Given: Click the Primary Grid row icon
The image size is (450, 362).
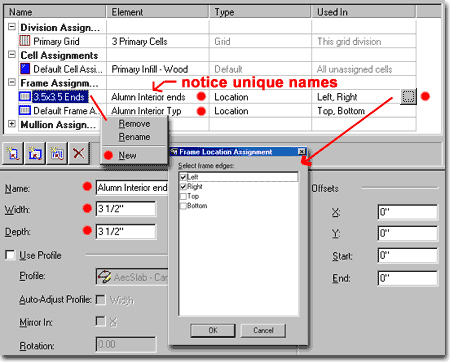Looking at the screenshot, I should pos(25,41).
